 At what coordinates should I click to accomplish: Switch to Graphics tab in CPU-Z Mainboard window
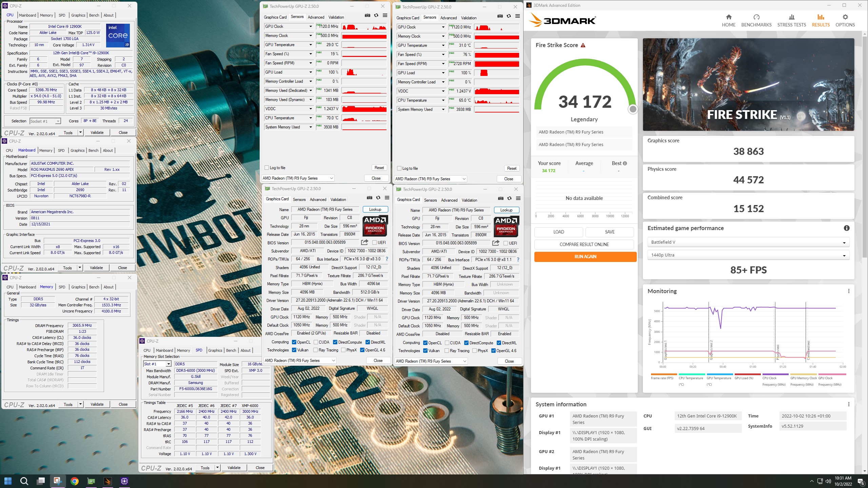pyautogui.click(x=78, y=150)
